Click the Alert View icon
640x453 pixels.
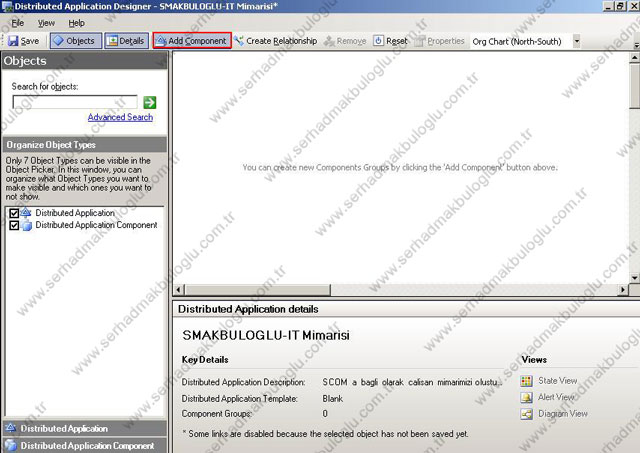pos(527,397)
